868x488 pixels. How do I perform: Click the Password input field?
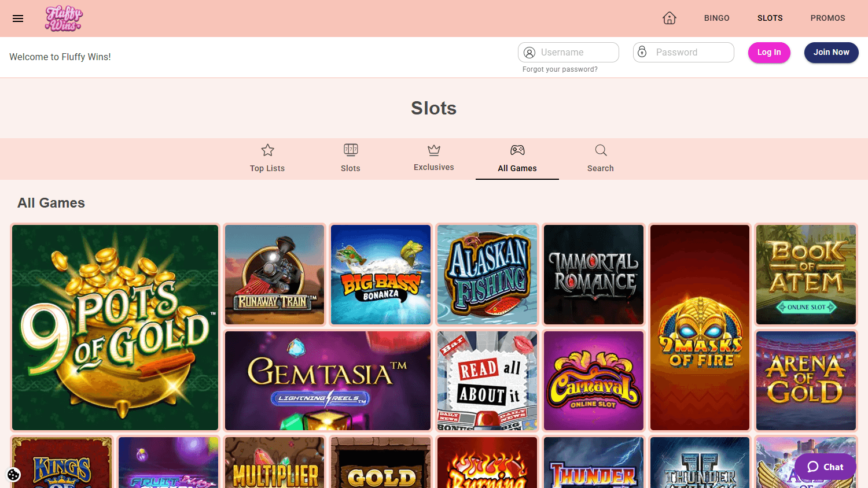pos(683,52)
